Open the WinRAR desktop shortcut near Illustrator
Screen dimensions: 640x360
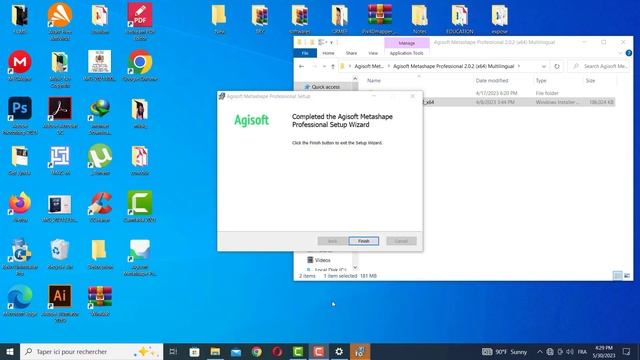coord(100,301)
